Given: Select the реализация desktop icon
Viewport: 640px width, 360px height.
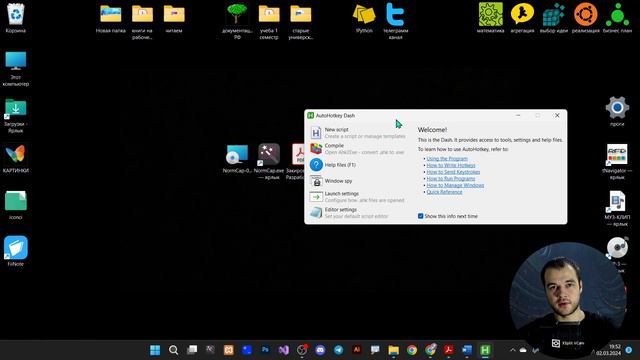Looking at the screenshot, I should 585,18.
